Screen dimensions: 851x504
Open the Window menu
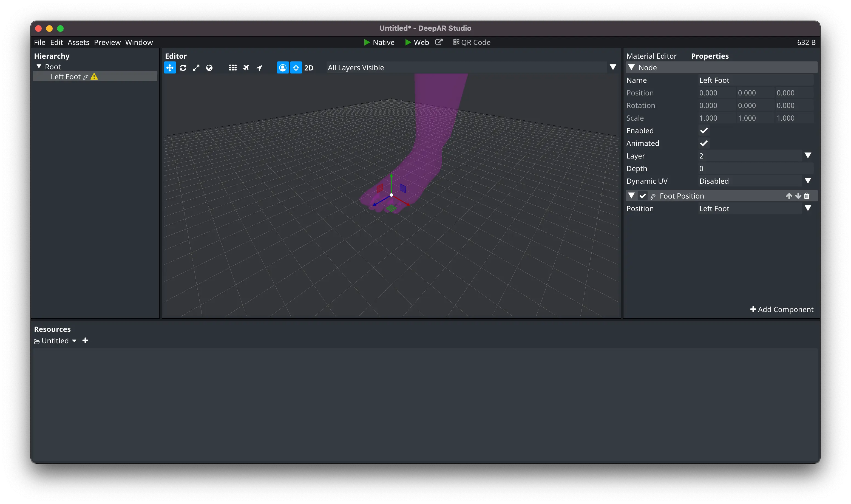coord(139,43)
